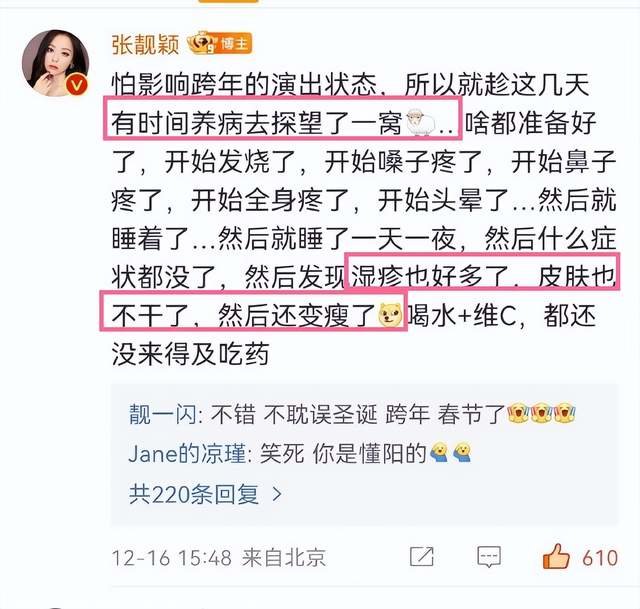Click the emoji pair after 你是懂阳的
Screen dimensions: 640x609
[x=451, y=453]
